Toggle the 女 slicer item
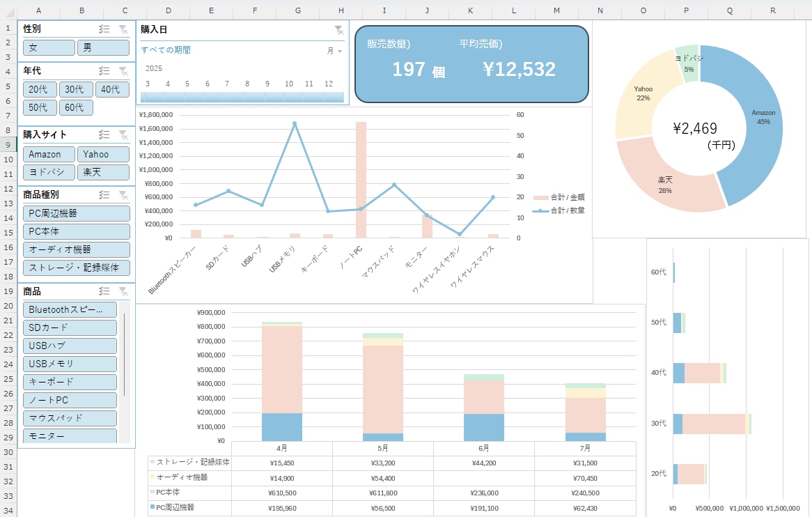 pos(49,47)
